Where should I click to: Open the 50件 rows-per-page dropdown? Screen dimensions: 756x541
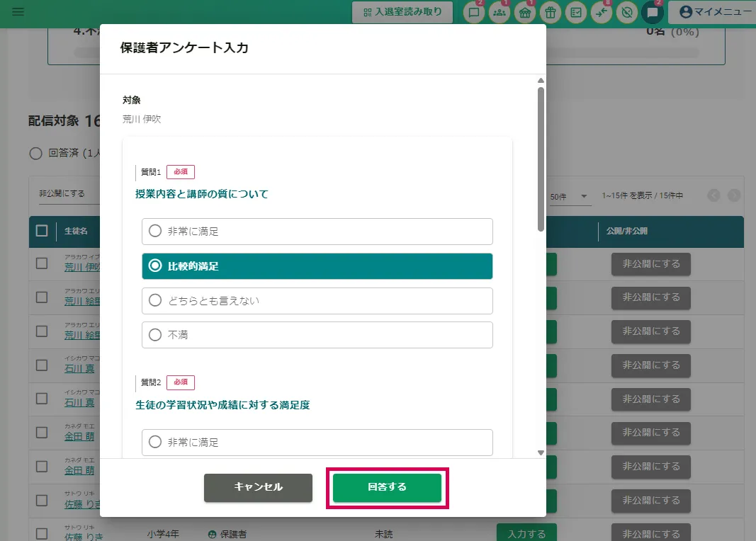point(570,196)
